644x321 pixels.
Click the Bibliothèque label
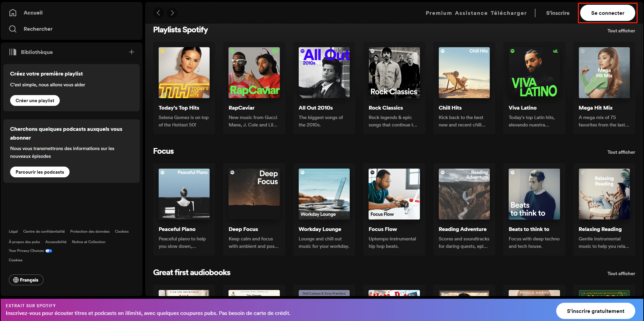tap(37, 52)
